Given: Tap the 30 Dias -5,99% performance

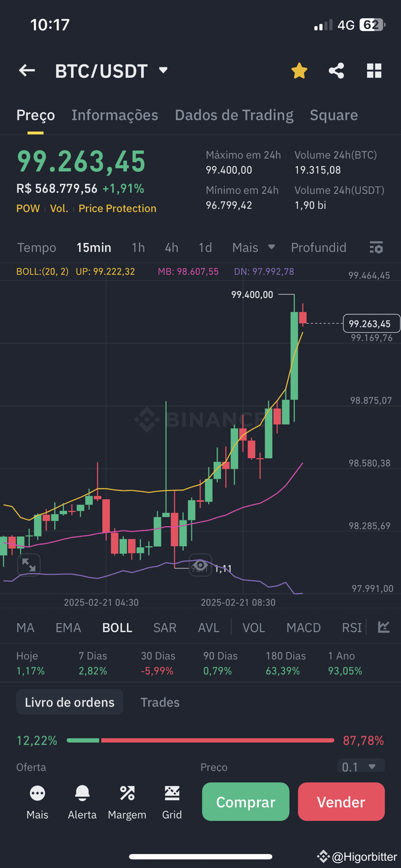Looking at the screenshot, I should coord(158,663).
